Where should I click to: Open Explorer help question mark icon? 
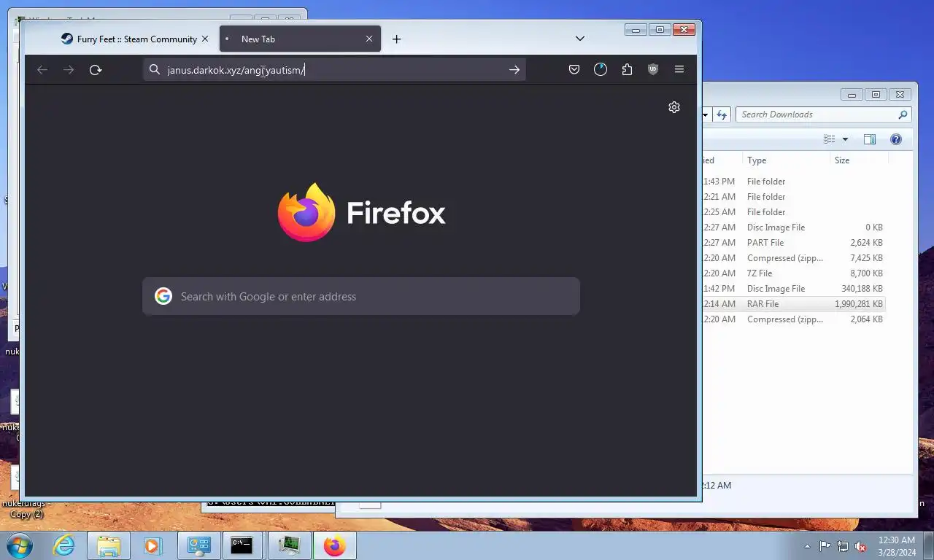[896, 139]
